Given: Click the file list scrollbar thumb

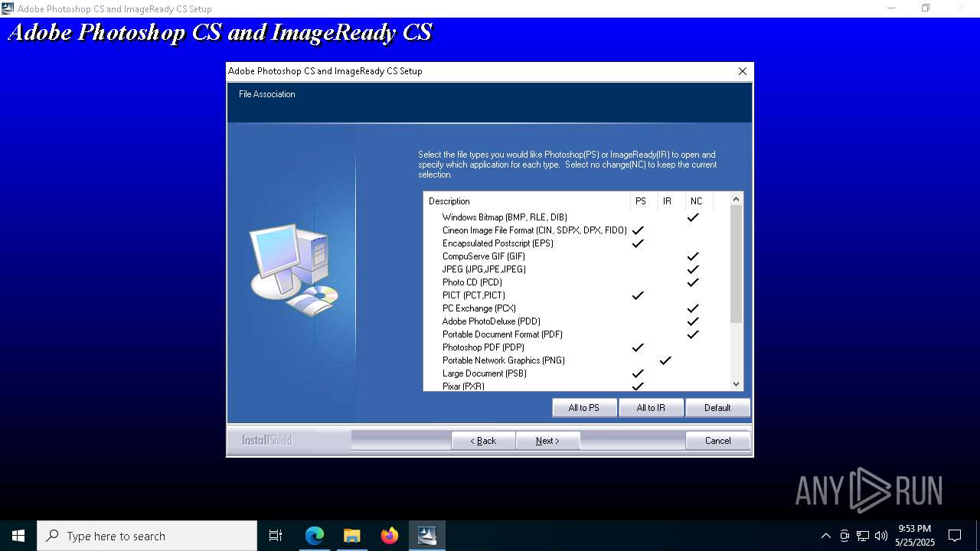Looking at the screenshot, I should pos(736,264).
